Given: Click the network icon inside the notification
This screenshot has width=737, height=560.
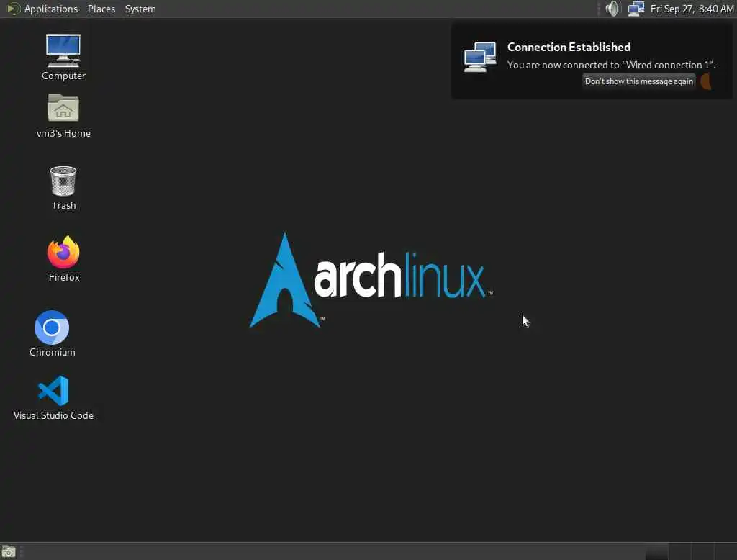Looking at the screenshot, I should (x=480, y=57).
